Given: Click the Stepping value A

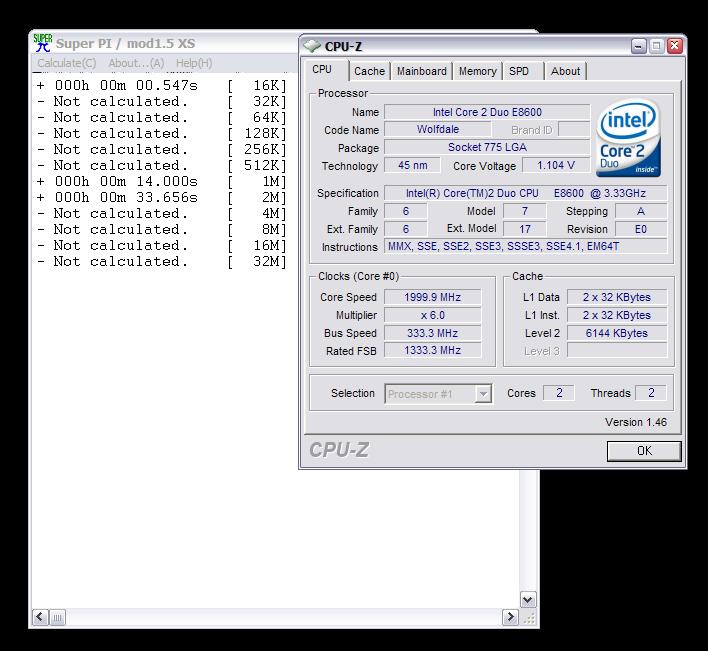Looking at the screenshot, I should click(x=641, y=211).
